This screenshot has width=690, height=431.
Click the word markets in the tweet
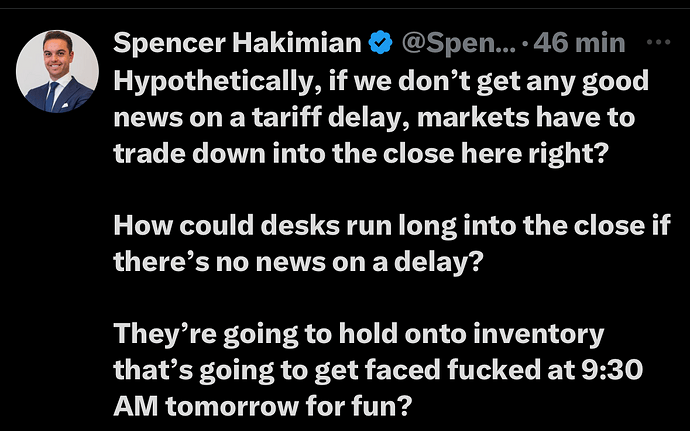click(473, 118)
